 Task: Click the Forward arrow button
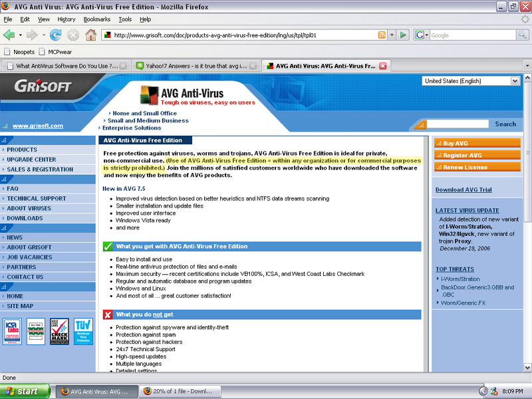point(32,35)
